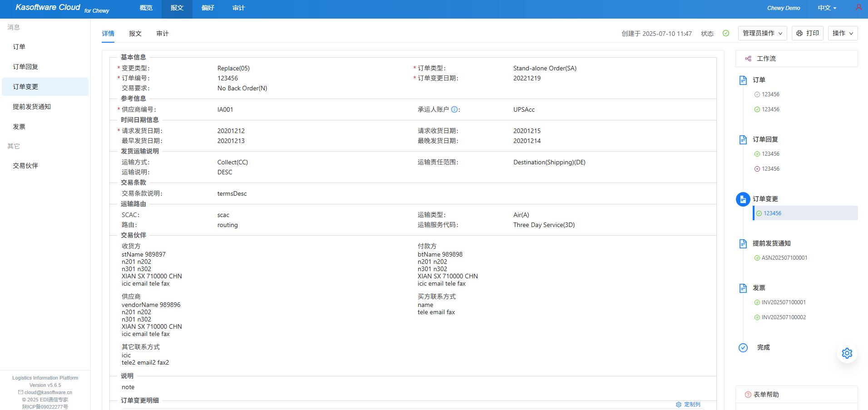Click the 表单帮助 question mark icon
The image size is (868, 410).
(x=748, y=395)
